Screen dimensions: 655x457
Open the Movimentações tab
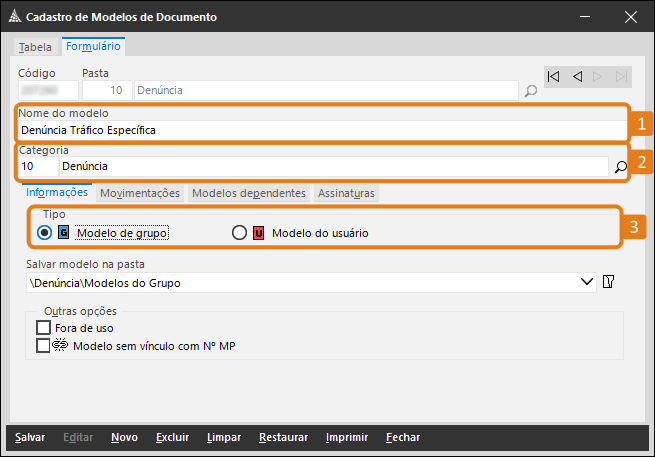tap(140, 193)
